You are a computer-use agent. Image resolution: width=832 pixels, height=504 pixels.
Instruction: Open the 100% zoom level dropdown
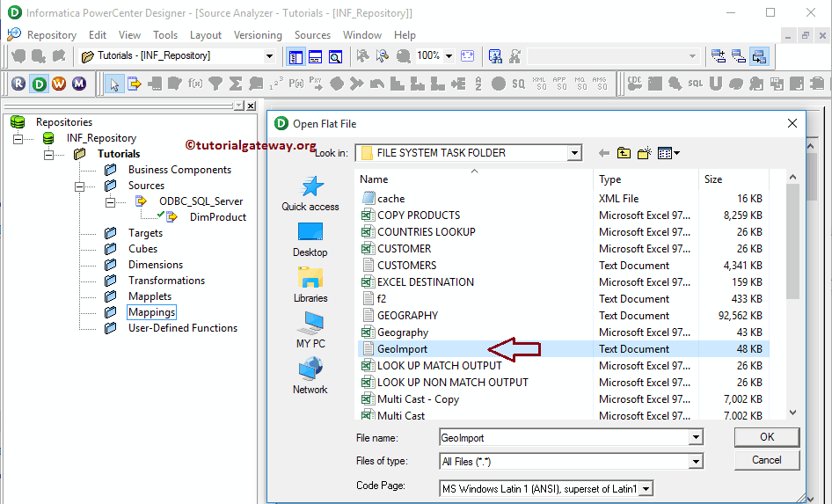click(x=449, y=55)
